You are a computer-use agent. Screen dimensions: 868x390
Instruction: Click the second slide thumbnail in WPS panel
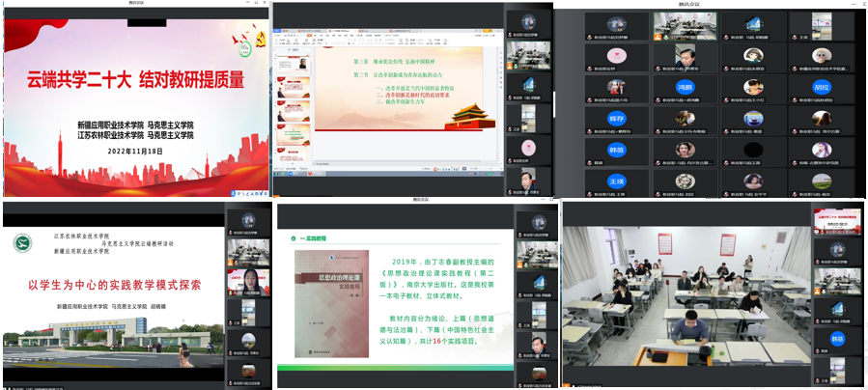[x=294, y=88]
